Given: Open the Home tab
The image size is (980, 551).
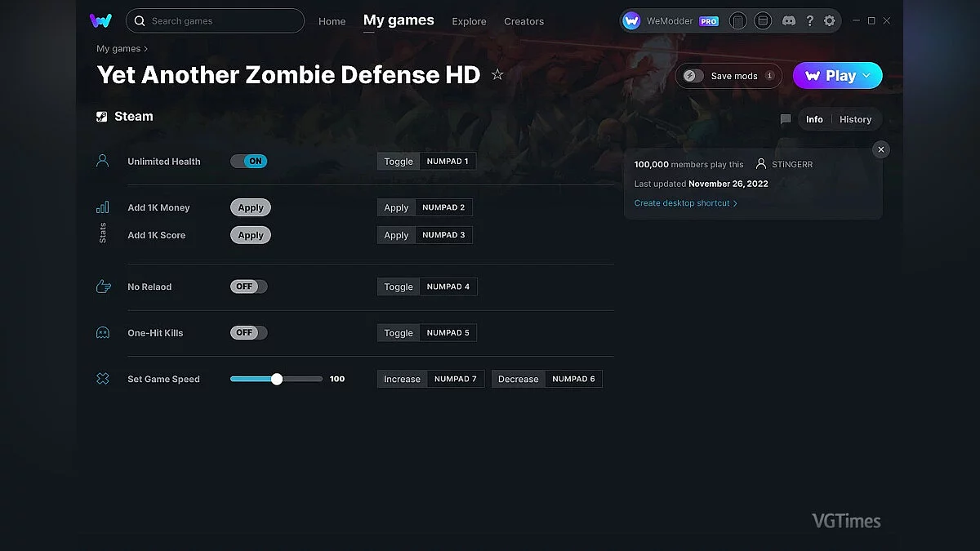Looking at the screenshot, I should [x=332, y=21].
